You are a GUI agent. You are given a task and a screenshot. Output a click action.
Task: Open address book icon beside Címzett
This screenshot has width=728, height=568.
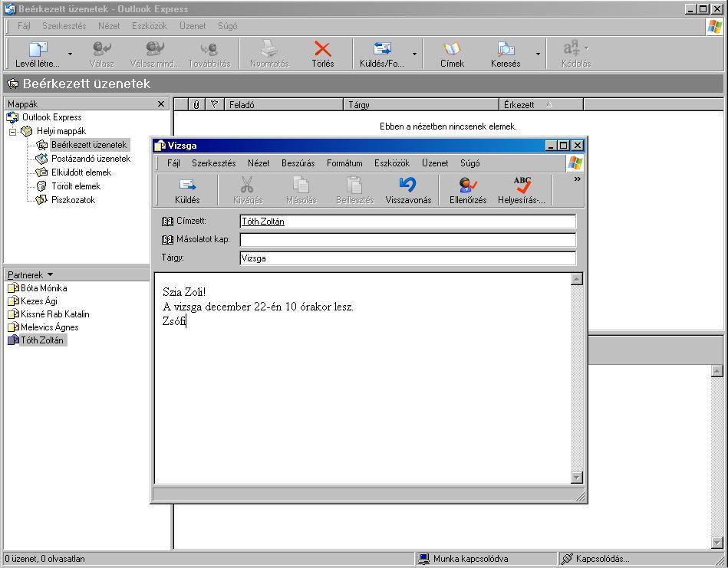pyautogui.click(x=167, y=222)
